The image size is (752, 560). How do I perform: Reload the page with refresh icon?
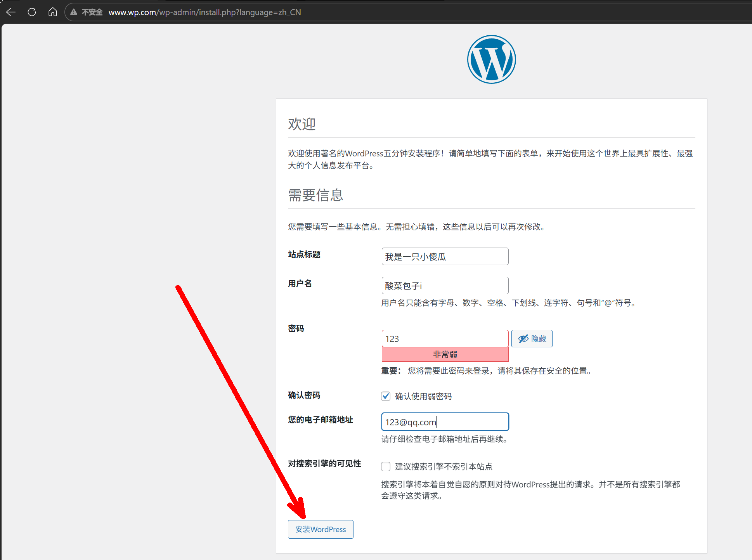[32, 12]
